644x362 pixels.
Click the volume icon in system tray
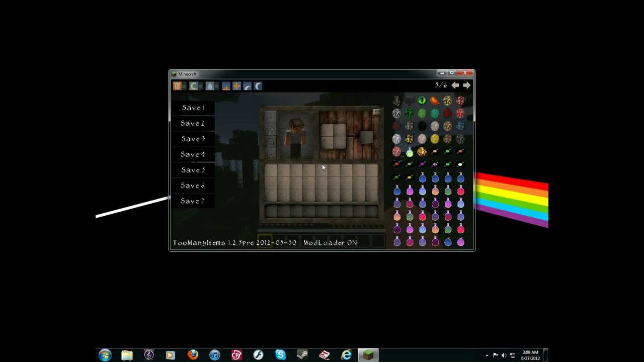[x=504, y=355]
